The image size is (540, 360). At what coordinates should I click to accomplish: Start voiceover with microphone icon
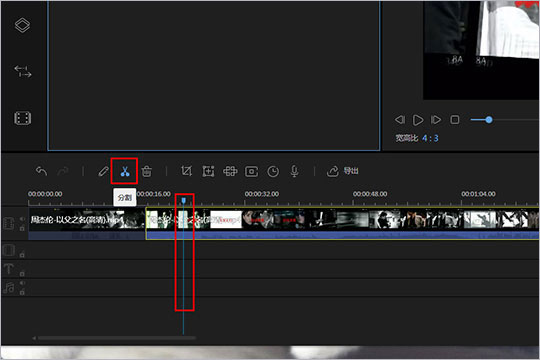coord(294,171)
